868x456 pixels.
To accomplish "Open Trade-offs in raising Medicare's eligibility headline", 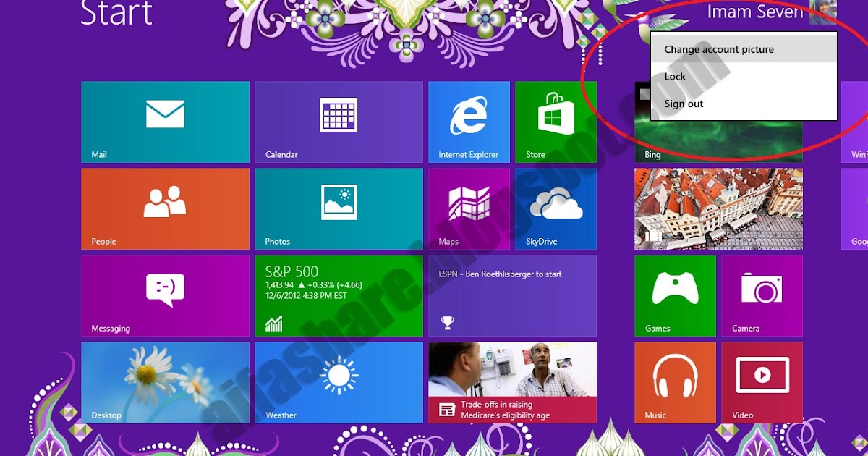I will (505, 410).
